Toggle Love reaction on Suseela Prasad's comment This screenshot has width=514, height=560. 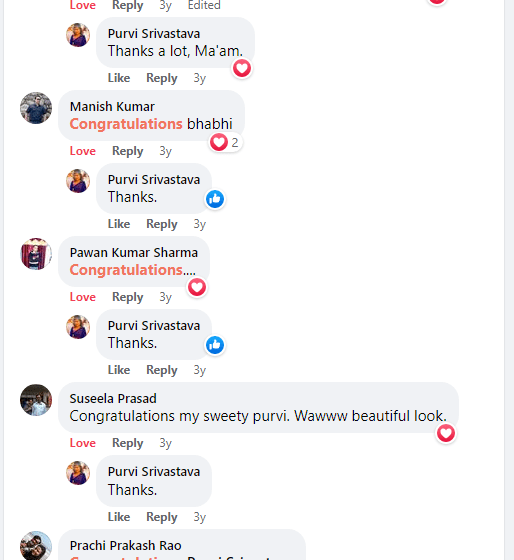(83, 443)
